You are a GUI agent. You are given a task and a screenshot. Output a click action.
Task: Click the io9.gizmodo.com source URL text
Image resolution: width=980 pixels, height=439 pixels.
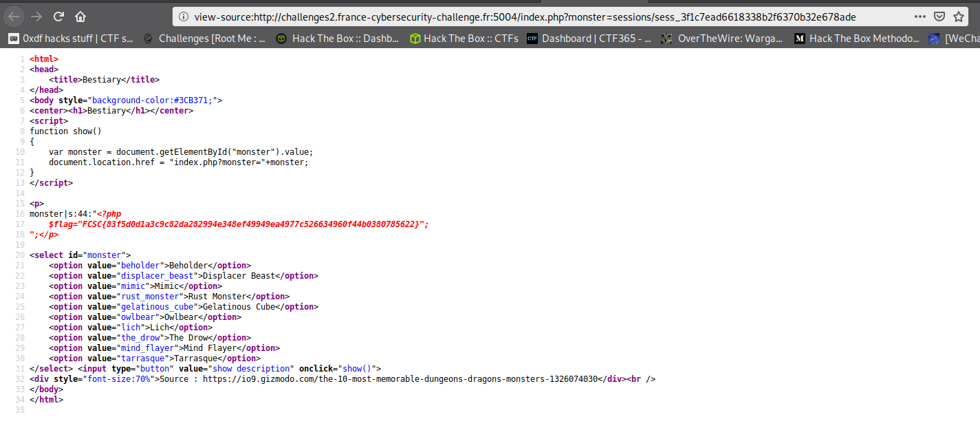(400, 379)
